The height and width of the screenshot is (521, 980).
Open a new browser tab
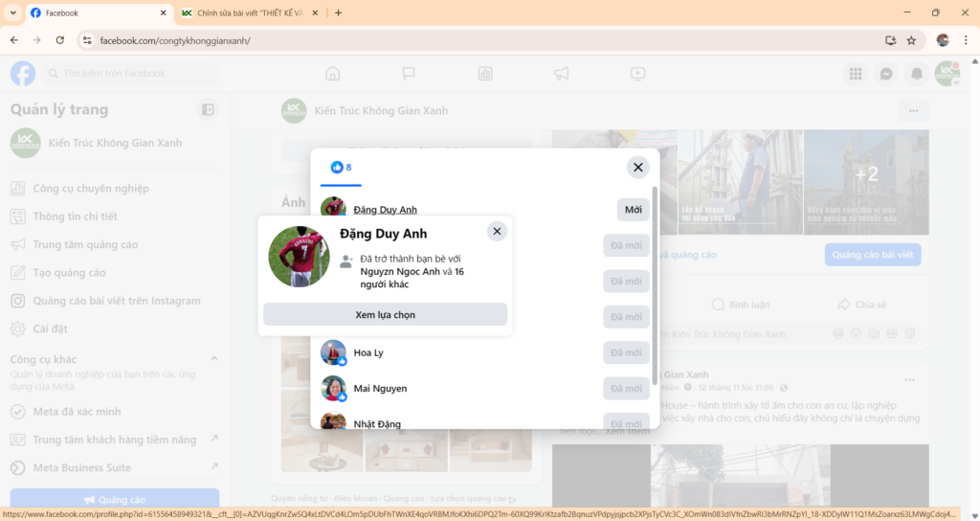pyautogui.click(x=338, y=12)
